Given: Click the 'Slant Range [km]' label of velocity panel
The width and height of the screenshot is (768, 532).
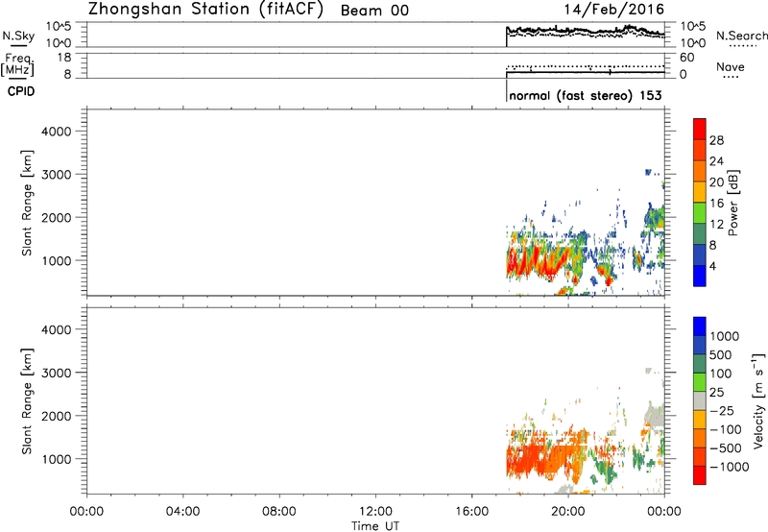Looking at the screenshot, I should pos(27,401).
